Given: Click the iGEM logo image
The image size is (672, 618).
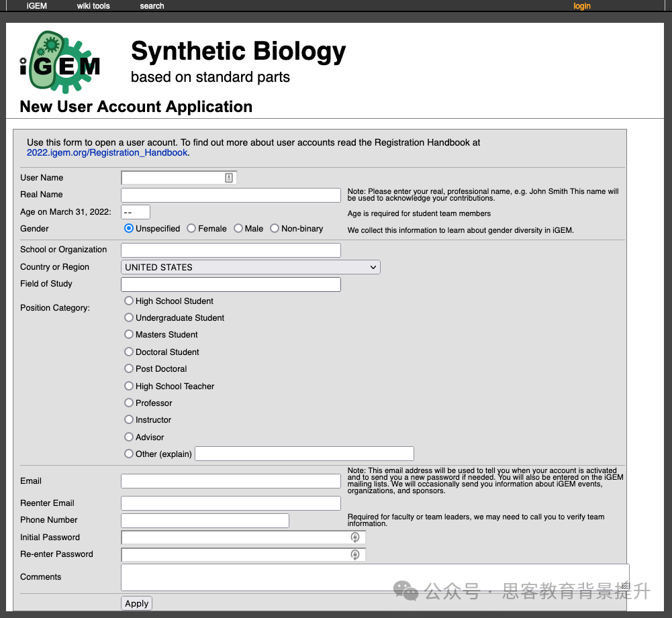Looking at the screenshot, I should (60, 62).
